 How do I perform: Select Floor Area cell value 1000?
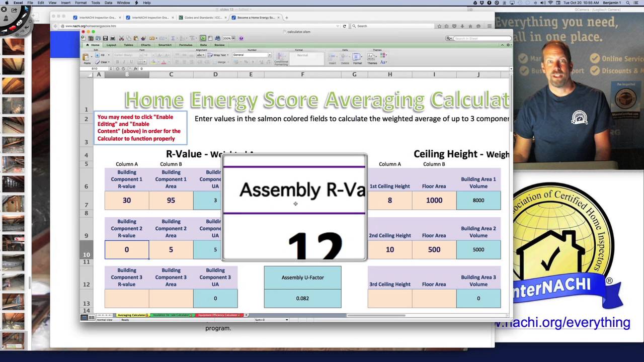click(x=434, y=200)
